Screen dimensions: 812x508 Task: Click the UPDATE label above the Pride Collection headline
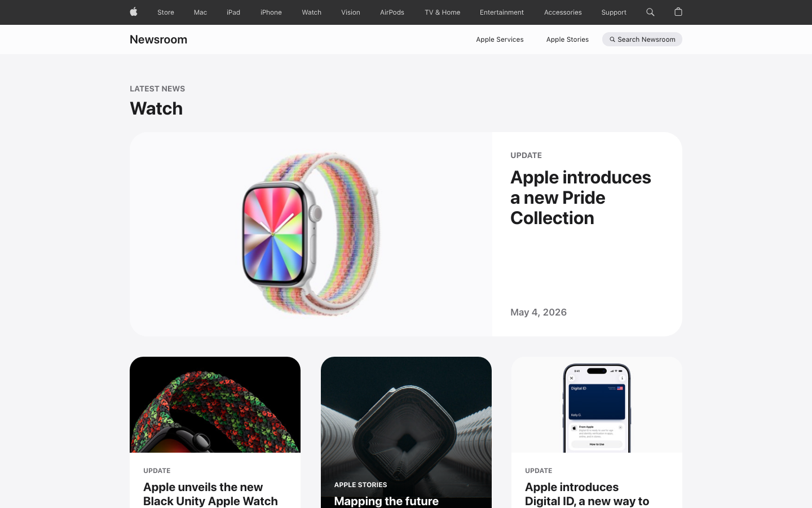(526, 155)
